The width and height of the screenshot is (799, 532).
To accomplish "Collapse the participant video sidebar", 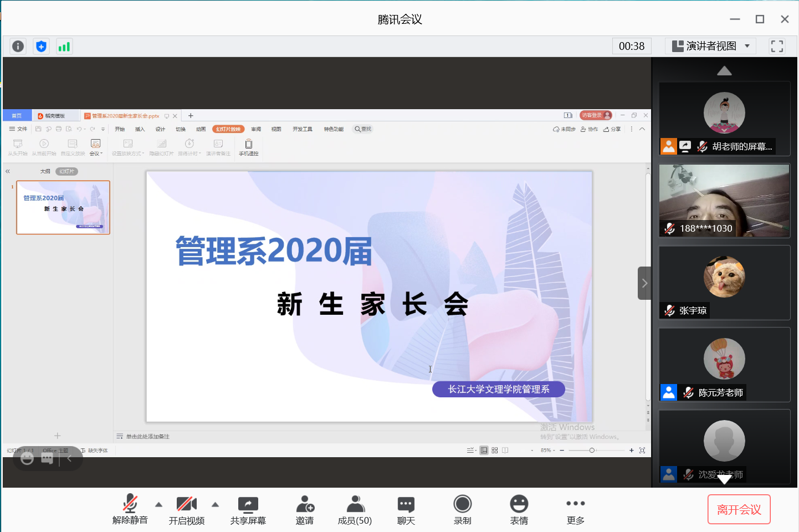I will [644, 283].
